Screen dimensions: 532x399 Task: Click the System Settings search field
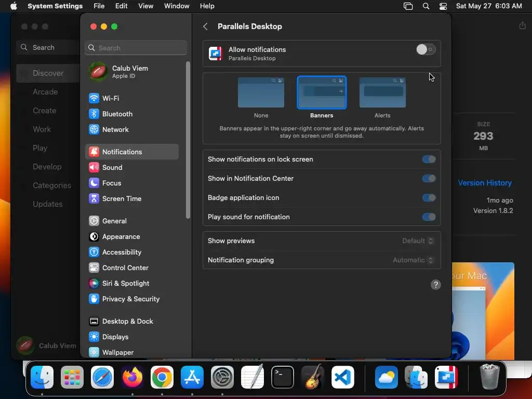coord(136,48)
